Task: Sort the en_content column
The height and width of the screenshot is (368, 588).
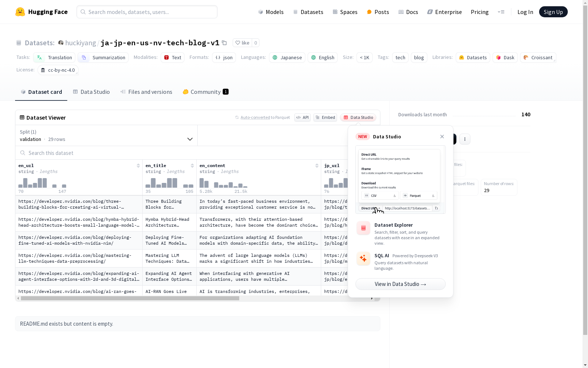Action: point(317,166)
